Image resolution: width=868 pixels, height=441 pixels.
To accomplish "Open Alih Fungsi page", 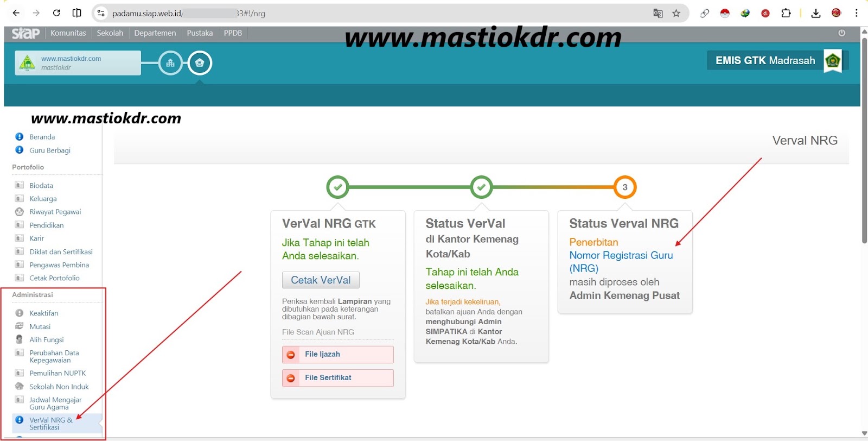I will [47, 340].
